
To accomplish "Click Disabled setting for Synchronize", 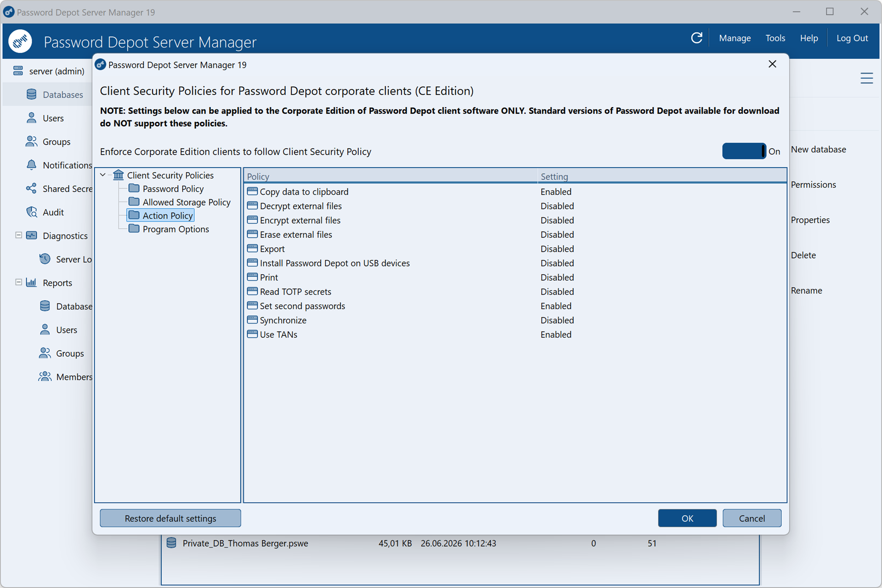I will (x=557, y=320).
